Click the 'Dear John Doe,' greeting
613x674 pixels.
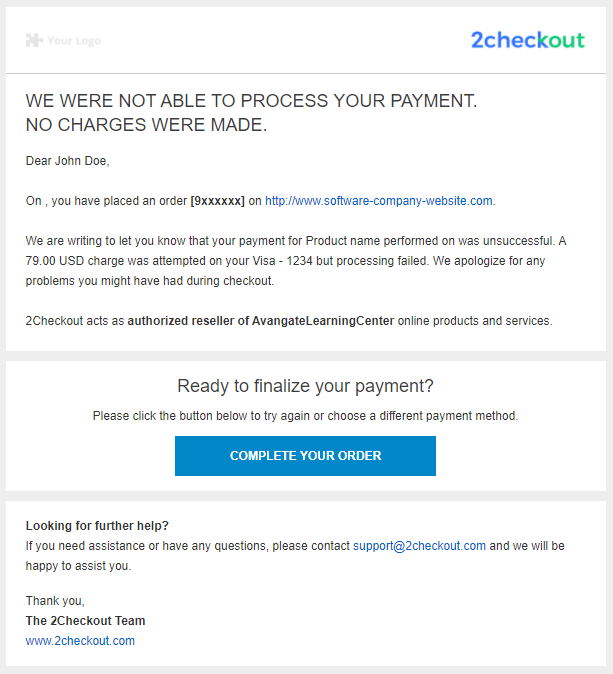point(67,161)
